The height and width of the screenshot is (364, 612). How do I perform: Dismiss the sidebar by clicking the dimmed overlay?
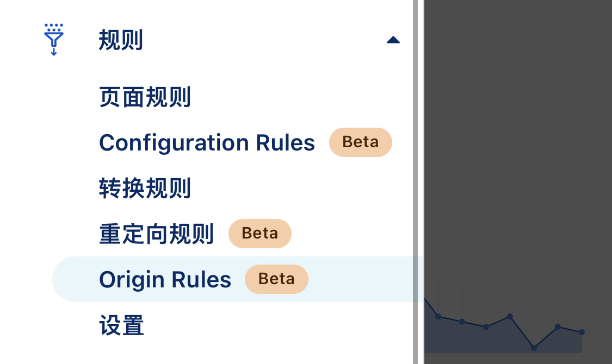(x=517, y=136)
